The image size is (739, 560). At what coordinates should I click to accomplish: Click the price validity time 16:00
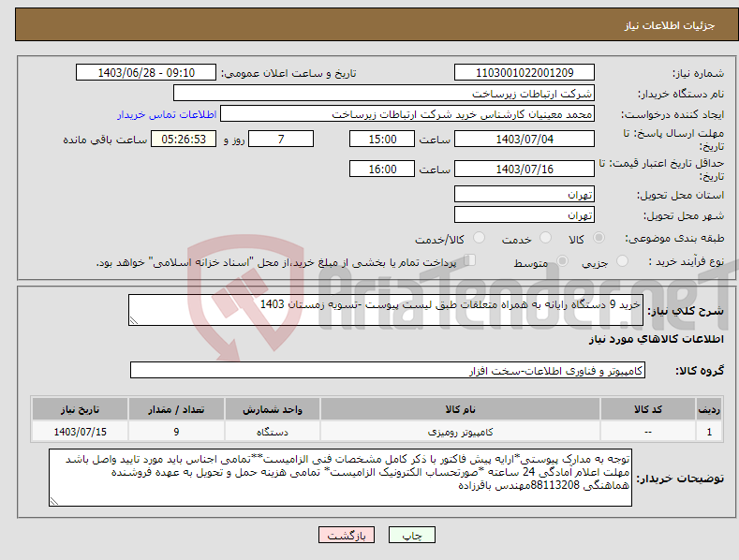(382, 169)
